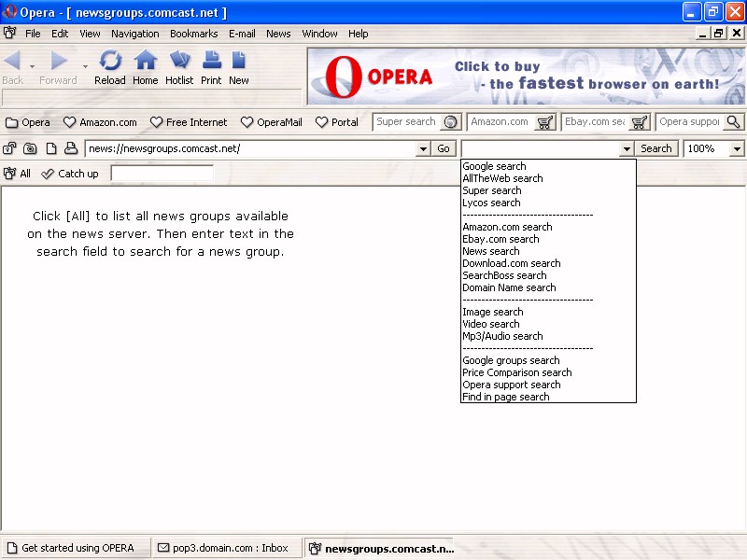Select Google groups search option

(x=548, y=360)
